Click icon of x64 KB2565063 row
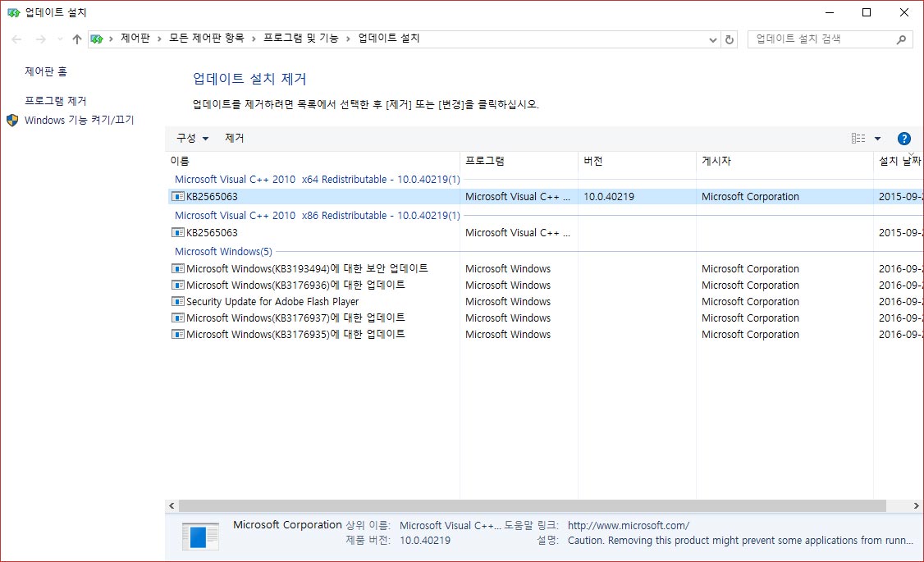This screenshot has height=562, width=924. coord(177,197)
